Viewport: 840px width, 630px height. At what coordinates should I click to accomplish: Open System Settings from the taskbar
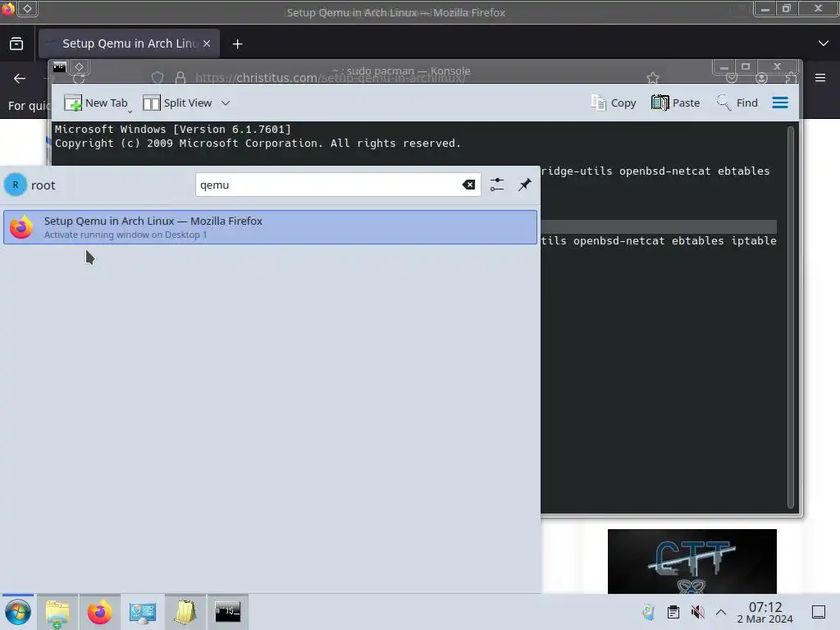tap(143, 612)
